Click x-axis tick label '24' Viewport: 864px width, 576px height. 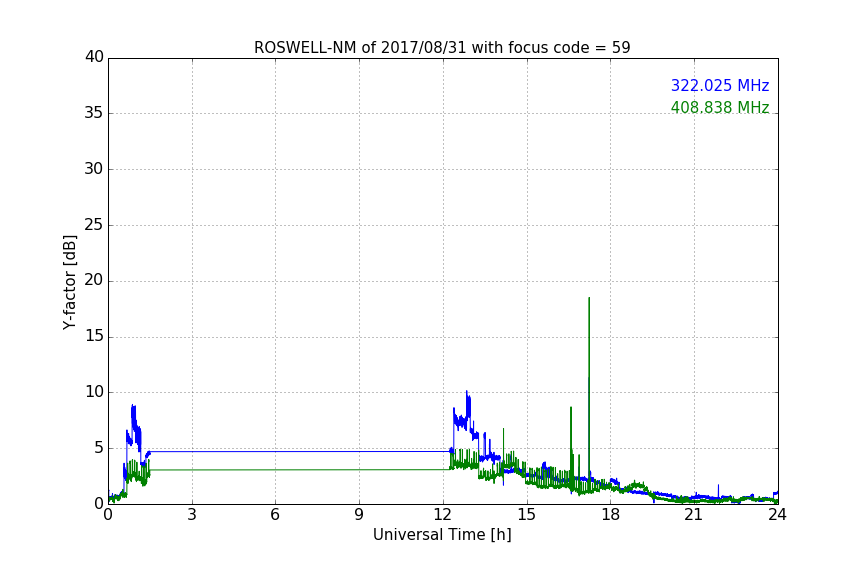(x=777, y=515)
